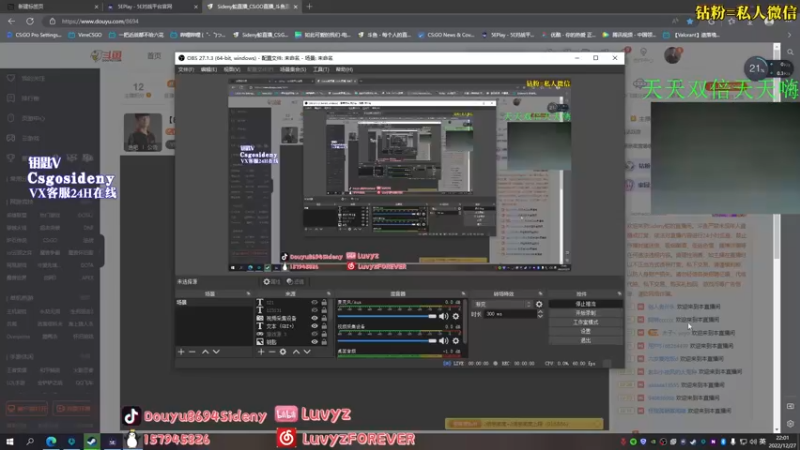Open the OBS 编辑(E) menu
This screenshot has height=450, width=800.
209,69
